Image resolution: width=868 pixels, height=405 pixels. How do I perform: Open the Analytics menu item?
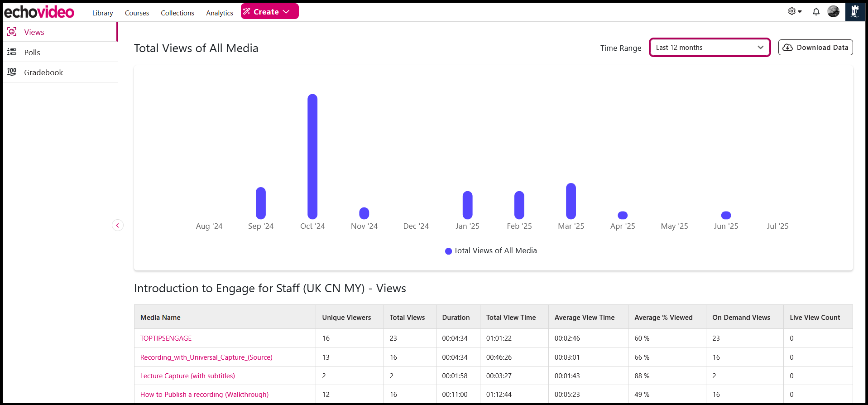pos(219,13)
